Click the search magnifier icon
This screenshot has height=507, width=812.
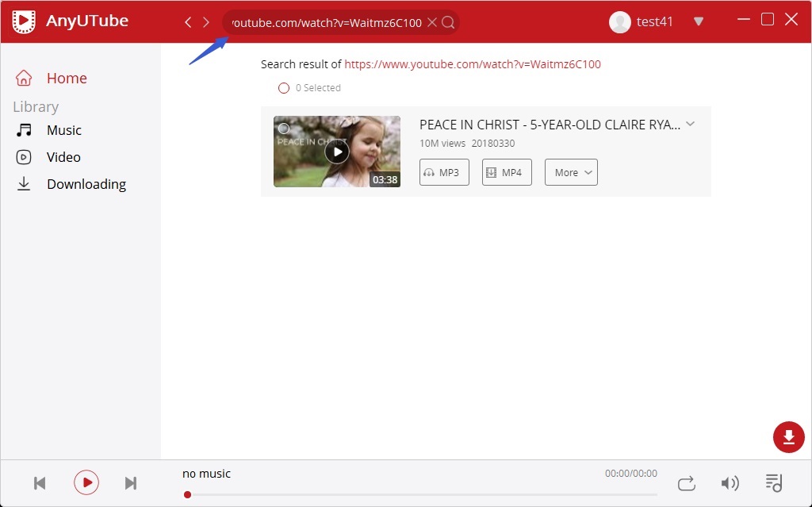pos(448,22)
